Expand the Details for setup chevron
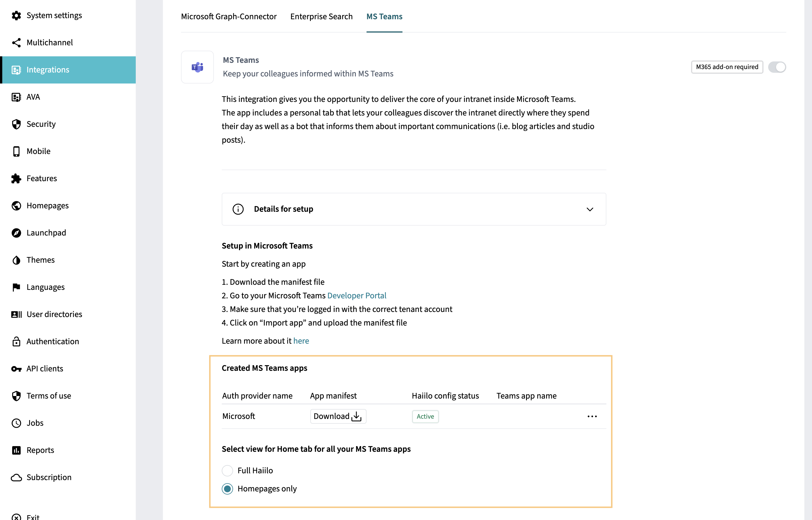 point(590,209)
